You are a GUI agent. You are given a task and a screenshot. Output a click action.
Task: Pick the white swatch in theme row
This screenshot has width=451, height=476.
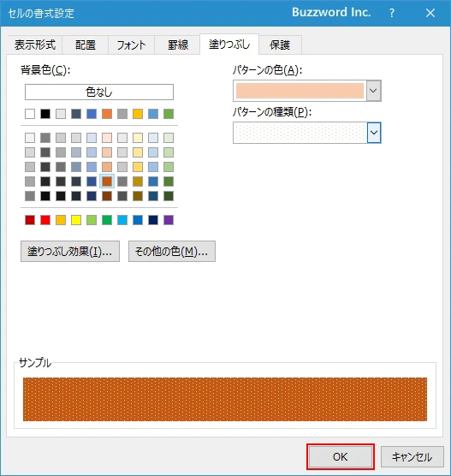[30, 114]
